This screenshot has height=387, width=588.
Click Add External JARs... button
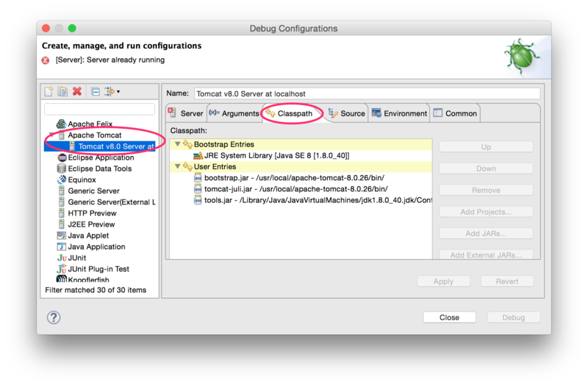[486, 255]
